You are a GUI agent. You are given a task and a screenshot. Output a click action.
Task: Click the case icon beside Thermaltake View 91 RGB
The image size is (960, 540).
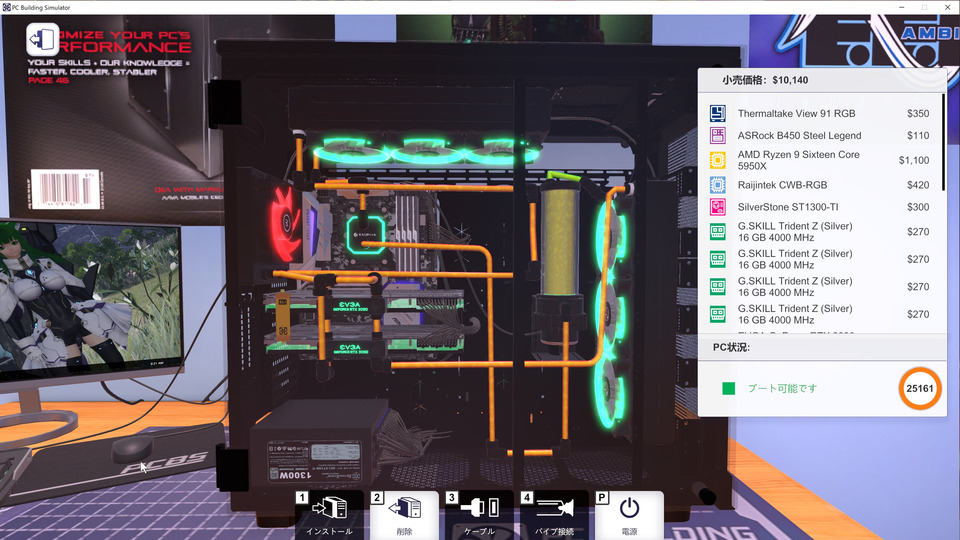pyautogui.click(x=718, y=113)
